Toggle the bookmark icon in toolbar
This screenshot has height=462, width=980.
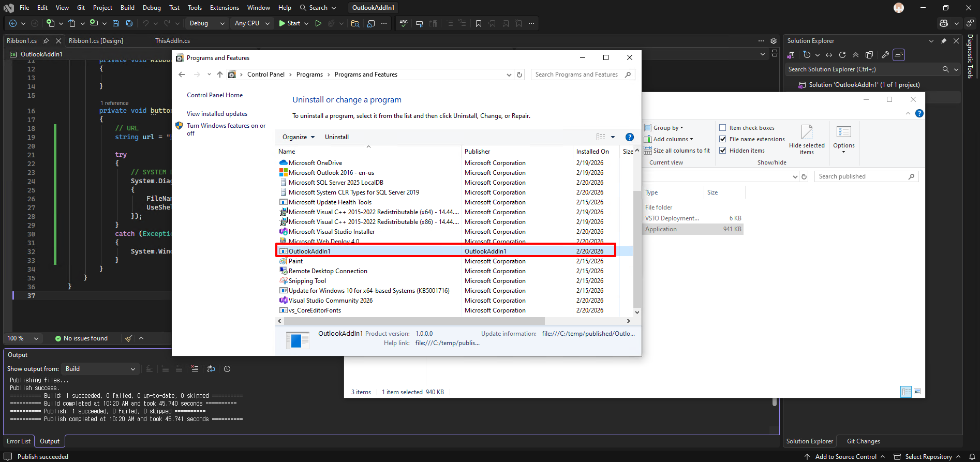[479, 23]
